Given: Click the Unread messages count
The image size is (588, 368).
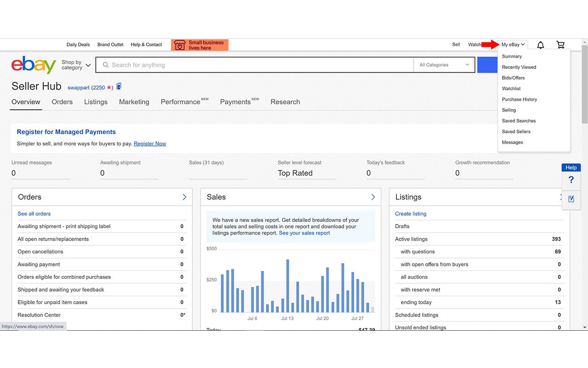Looking at the screenshot, I should tap(14, 173).
